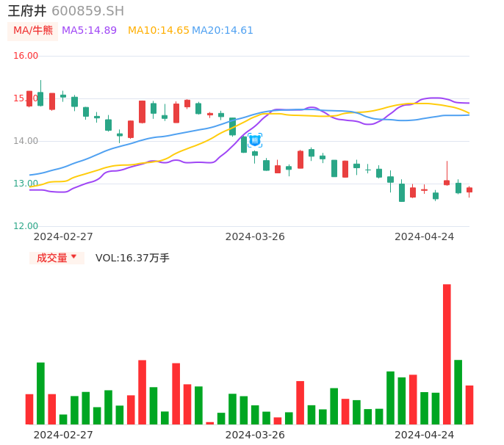Viewport: 504px width, 445px height.
Task: Select the MA10:14.65 legend label
Action: tap(159, 31)
